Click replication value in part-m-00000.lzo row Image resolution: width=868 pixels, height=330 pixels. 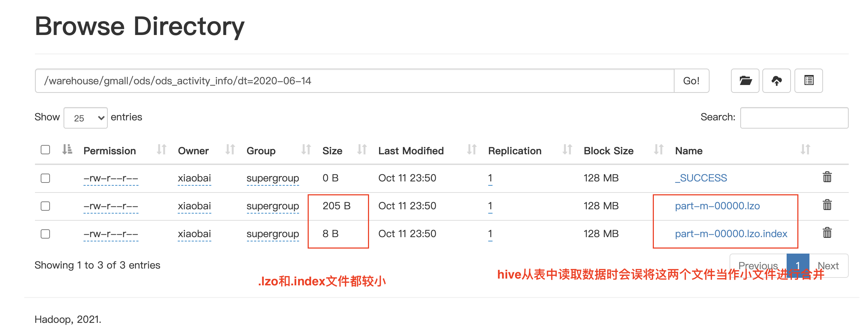(490, 206)
